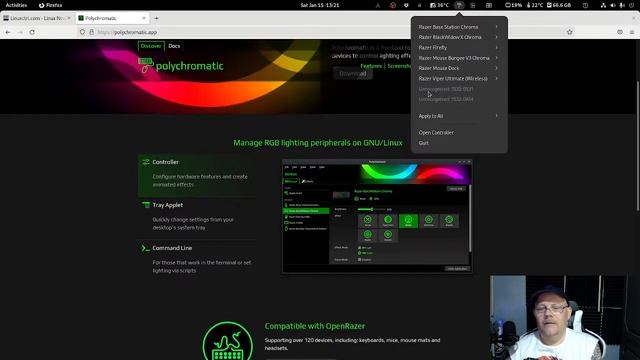Expand Razer BlackWidow X Chroma submenu arrow

[497, 37]
